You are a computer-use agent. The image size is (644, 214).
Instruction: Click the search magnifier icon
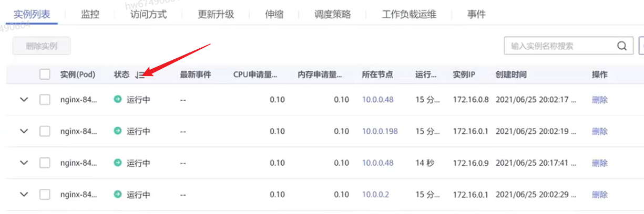pyautogui.click(x=622, y=46)
